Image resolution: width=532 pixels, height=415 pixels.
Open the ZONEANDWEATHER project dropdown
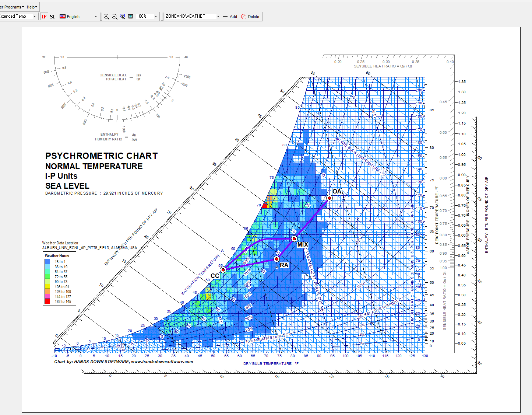(x=218, y=17)
